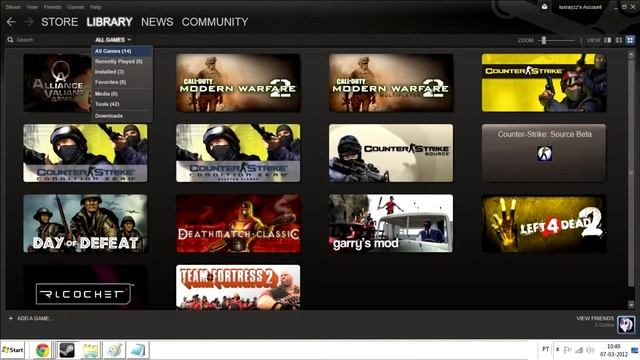Image resolution: width=640 pixels, height=360 pixels.
Task: Open the file explorer taskbar icon
Action: 91,350
